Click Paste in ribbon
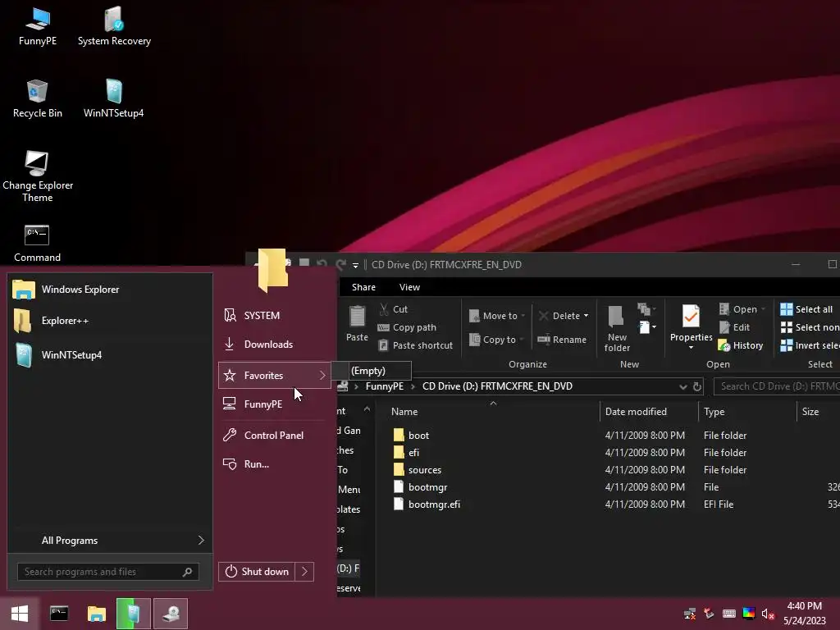840x630 pixels. (357, 323)
